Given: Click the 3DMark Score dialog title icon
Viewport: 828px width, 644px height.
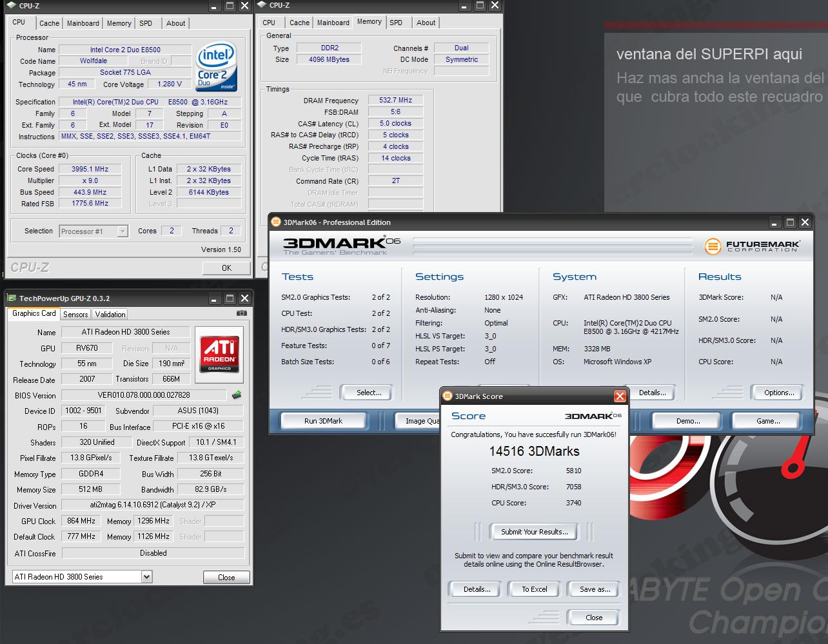Looking at the screenshot, I should point(448,396).
